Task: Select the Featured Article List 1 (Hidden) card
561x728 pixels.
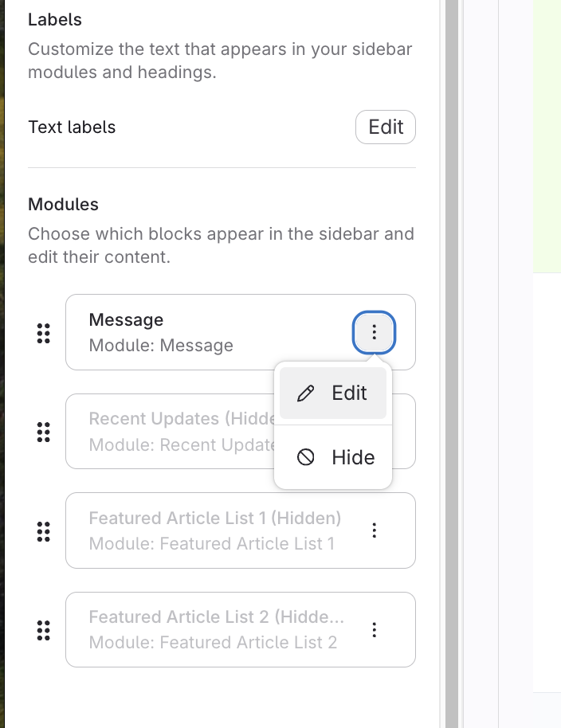Action: (x=215, y=530)
